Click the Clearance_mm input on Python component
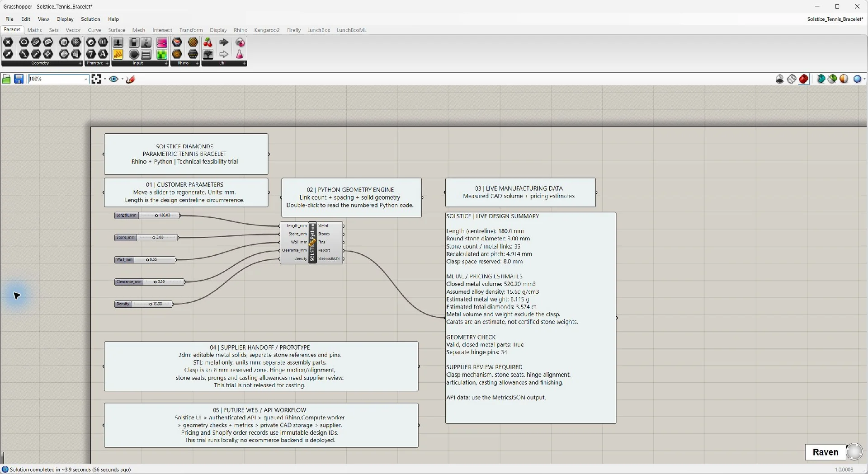 pos(294,250)
